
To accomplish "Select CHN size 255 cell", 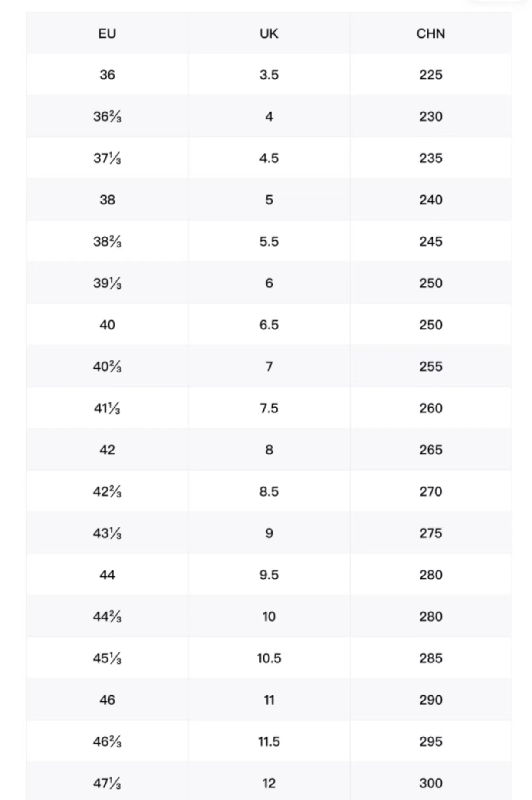I will click(x=430, y=366).
